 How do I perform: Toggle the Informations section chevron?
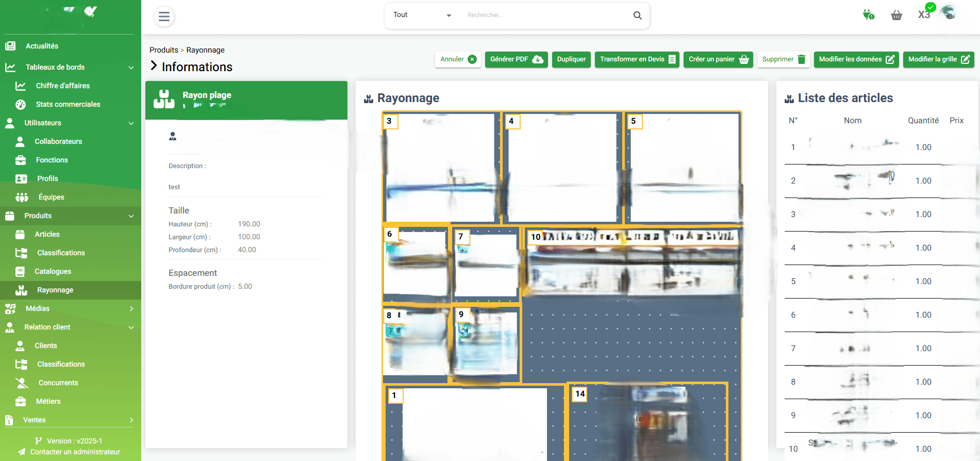pyautogui.click(x=154, y=65)
